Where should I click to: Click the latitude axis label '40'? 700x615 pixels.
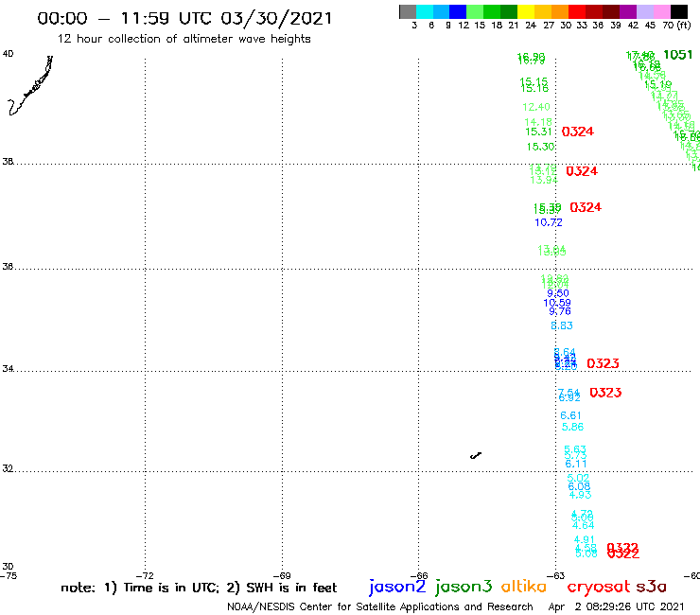click(x=8, y=54)
